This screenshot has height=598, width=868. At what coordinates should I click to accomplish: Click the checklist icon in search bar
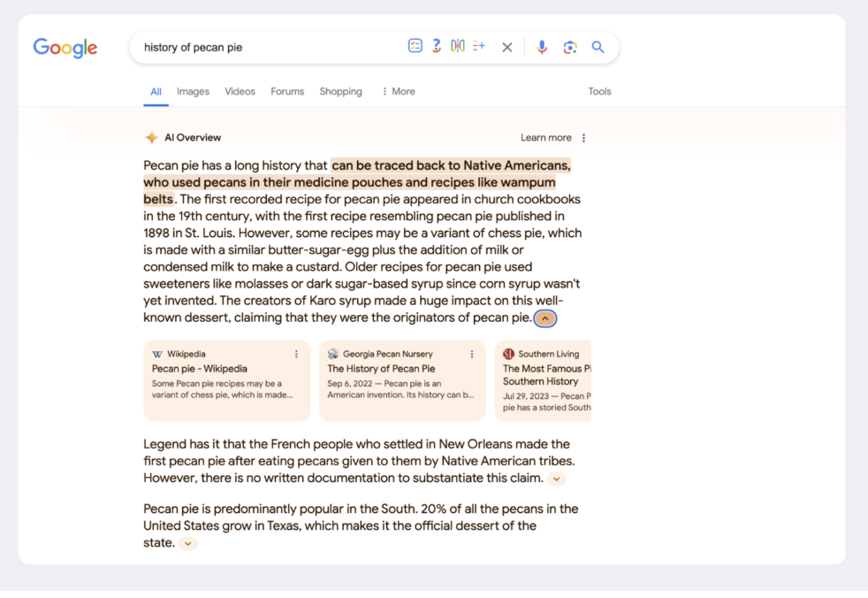(415, 46)
